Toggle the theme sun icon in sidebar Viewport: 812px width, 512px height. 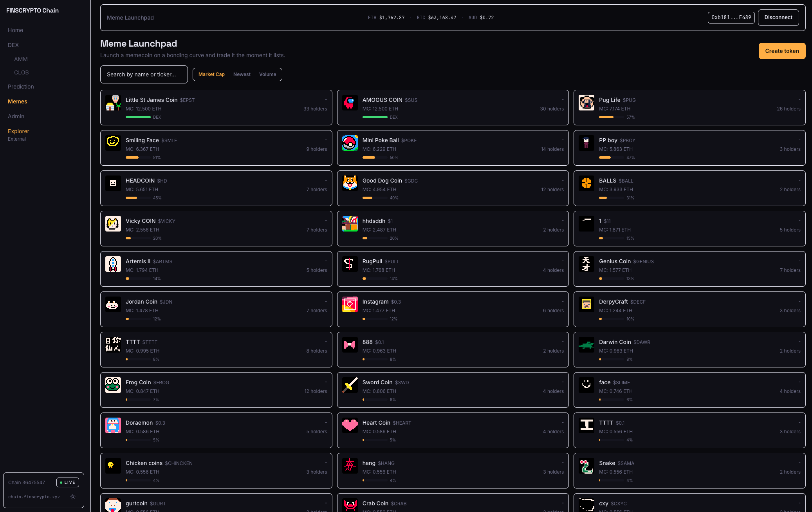tap(73, 497)
